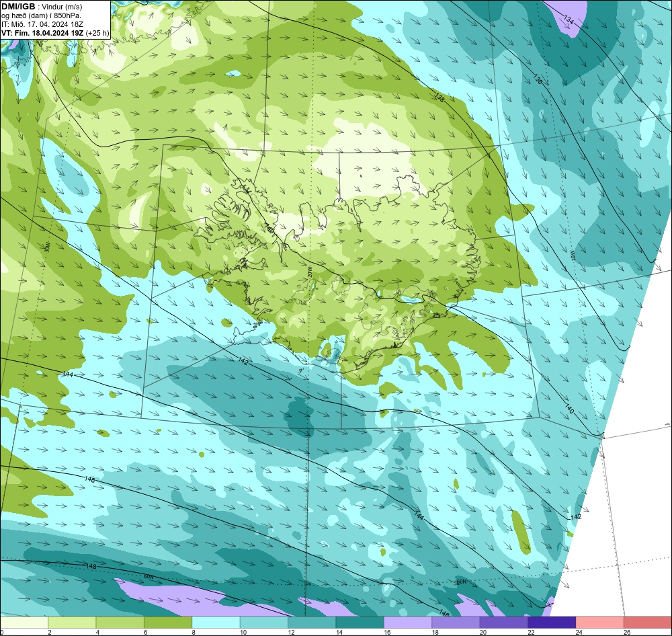Click the light pink 24–26 m/s legend swatch
672x636 pixels.
point(600,623)
